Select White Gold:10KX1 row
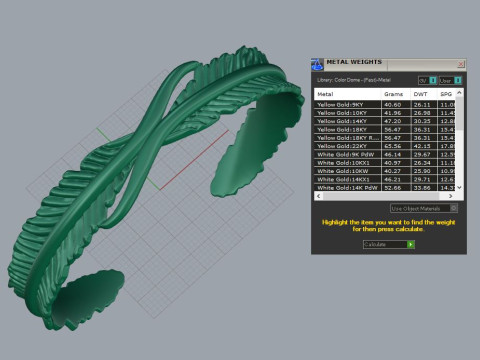This screenshot has width=480, height=360. click(385, 163)
